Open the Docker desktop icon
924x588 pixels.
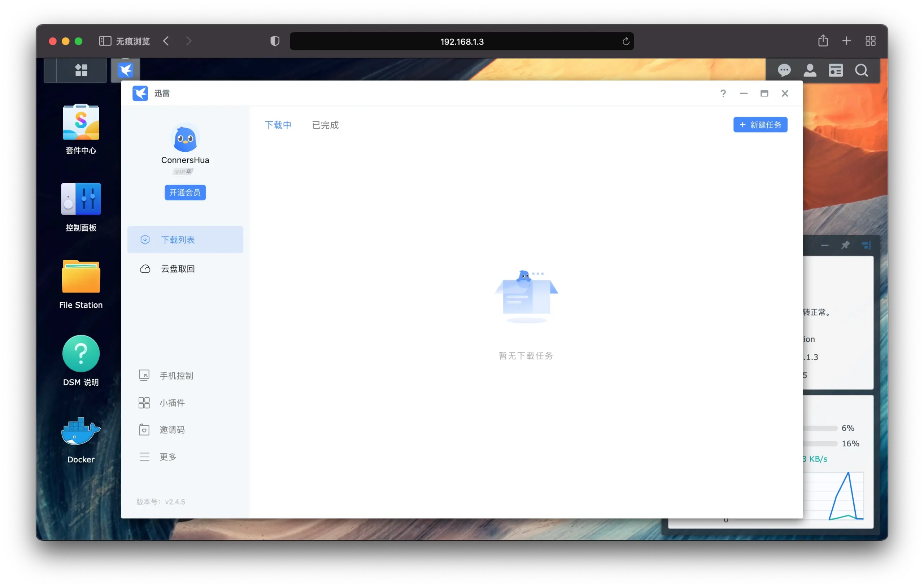81,440
